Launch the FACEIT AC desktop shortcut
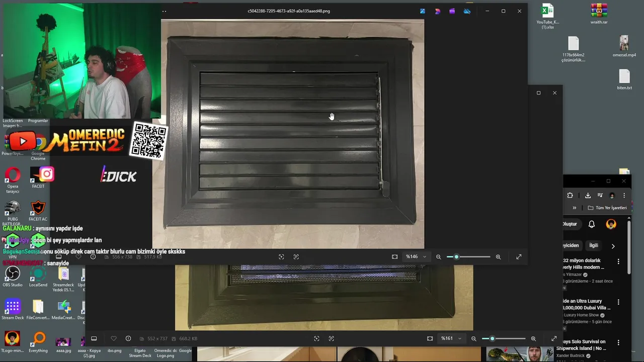This screenshot has width=644, height=362. click(x=38, y=211)
